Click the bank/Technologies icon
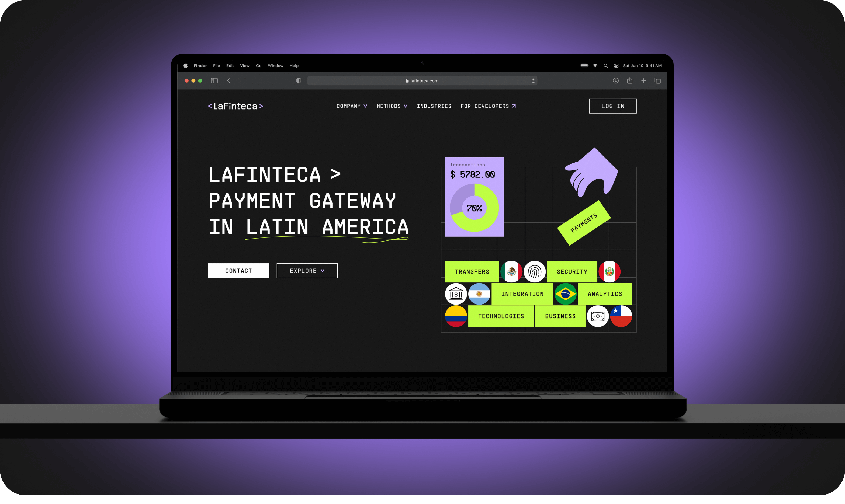The height and width of the screenshot is (504, 845). (x=454, y=293)
